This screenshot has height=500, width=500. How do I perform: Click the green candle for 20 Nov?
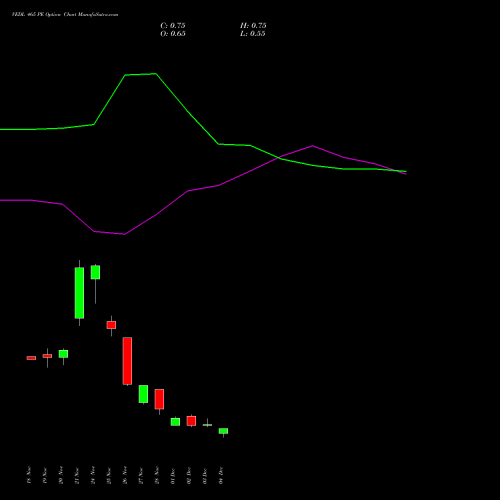tap(63, 354)
